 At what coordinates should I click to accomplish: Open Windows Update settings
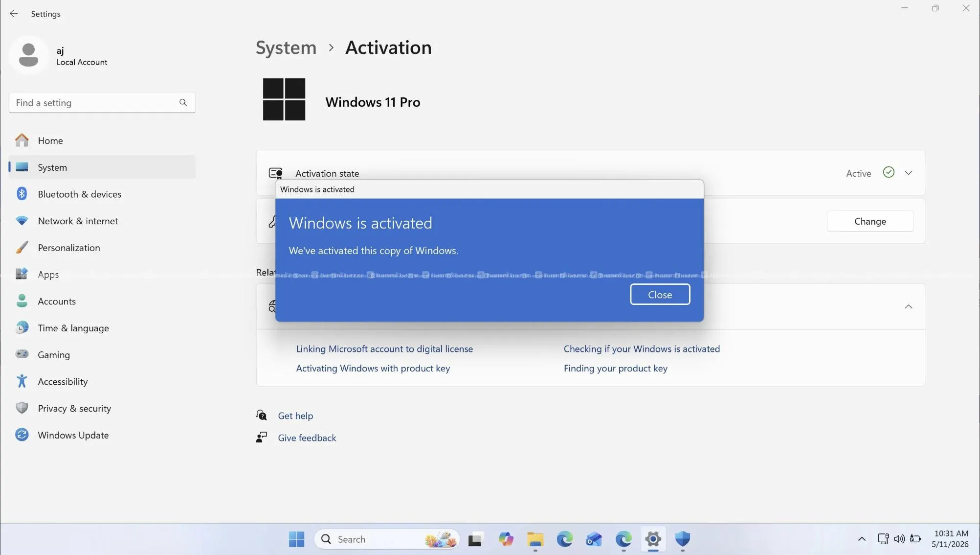tap(102, 435)
